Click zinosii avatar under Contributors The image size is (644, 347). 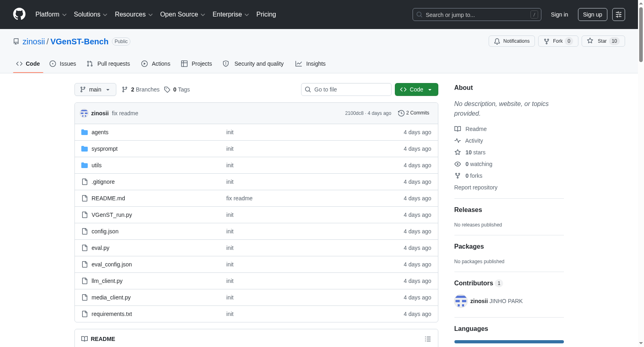tap(460, 301)
